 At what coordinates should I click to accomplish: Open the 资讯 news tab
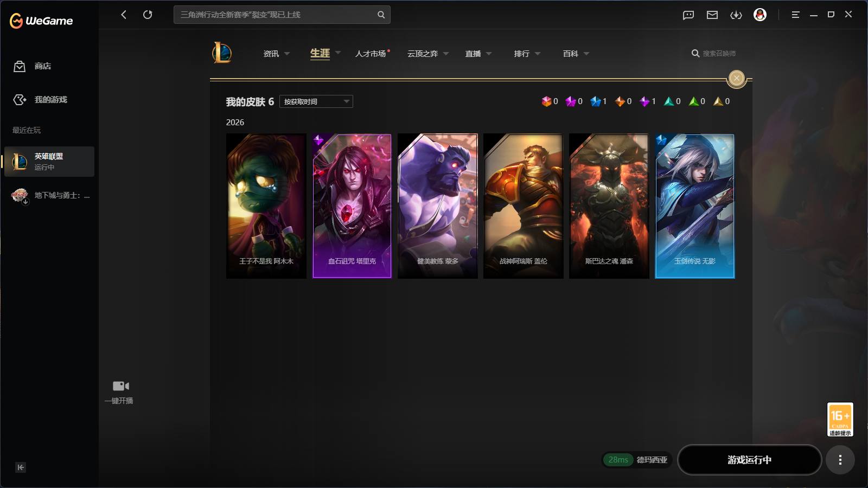[x=271, y=54]
